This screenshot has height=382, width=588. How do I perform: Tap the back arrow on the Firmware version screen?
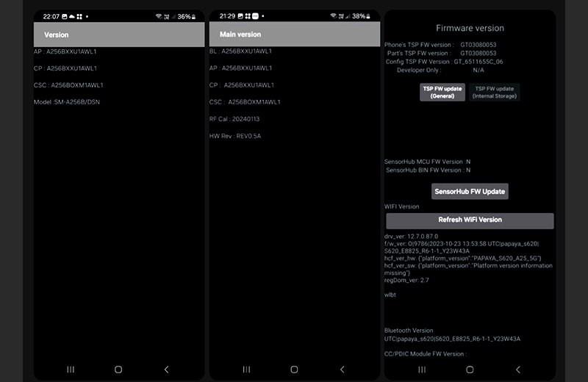[518, 370]
